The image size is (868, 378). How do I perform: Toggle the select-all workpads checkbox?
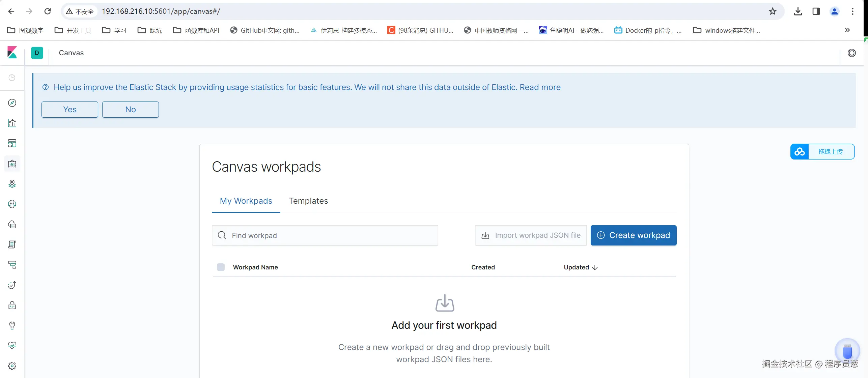(221, 267)
